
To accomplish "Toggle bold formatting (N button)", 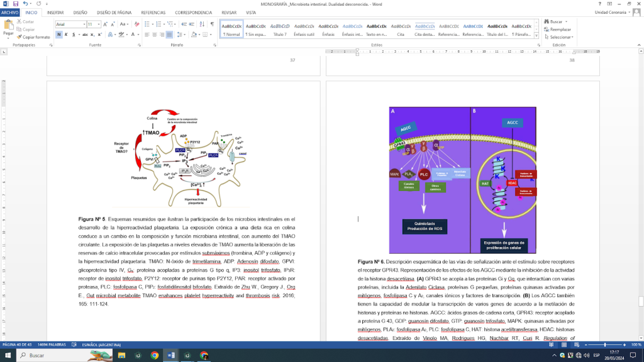I will [58, 35].
